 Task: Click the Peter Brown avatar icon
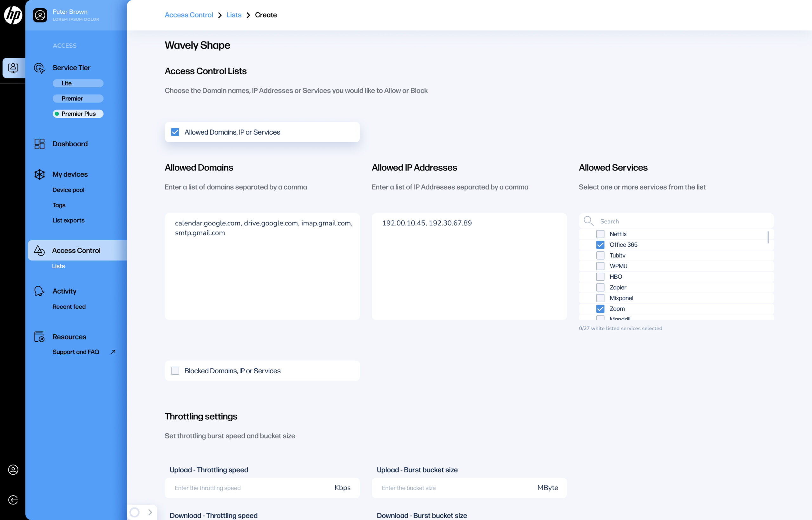[40, 15]
